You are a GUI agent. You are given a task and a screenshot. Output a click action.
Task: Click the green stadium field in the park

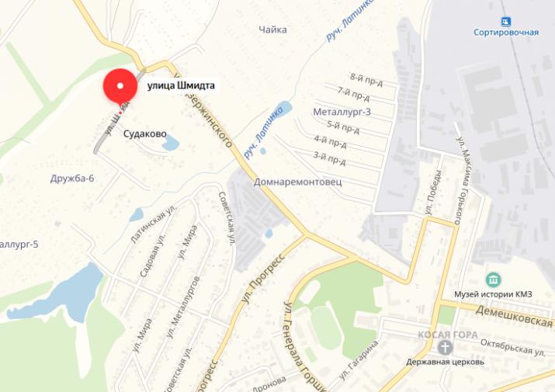coord(327,328)
